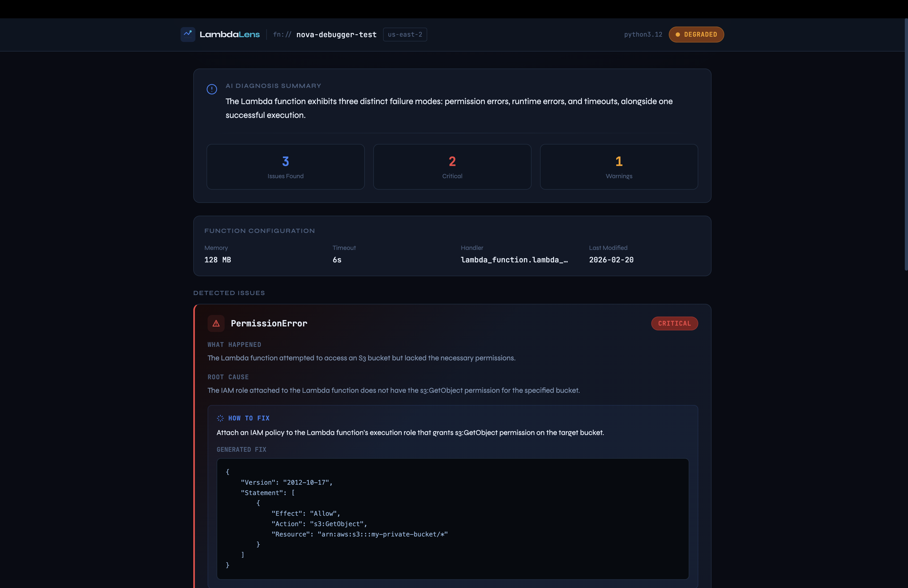This screenshot has height=588, width=908.
Task: Click the nova-debugger-test function name
Action: tap(336, 34)
